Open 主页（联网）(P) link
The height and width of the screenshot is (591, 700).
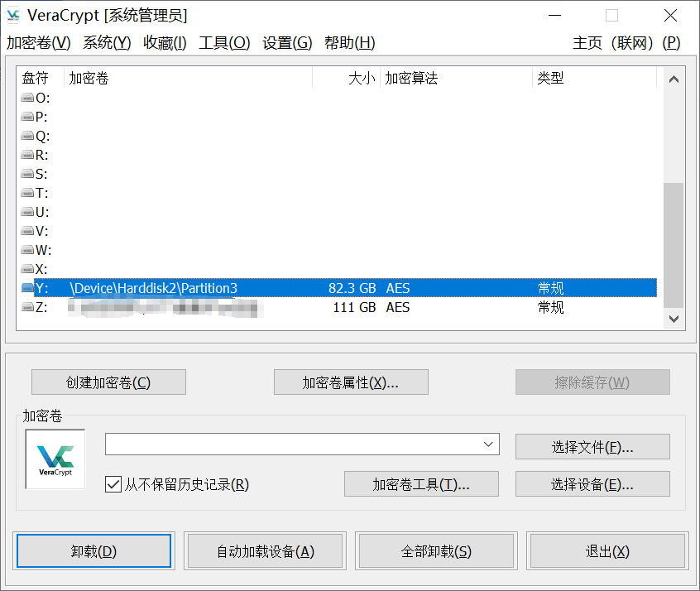pos(626,43)
